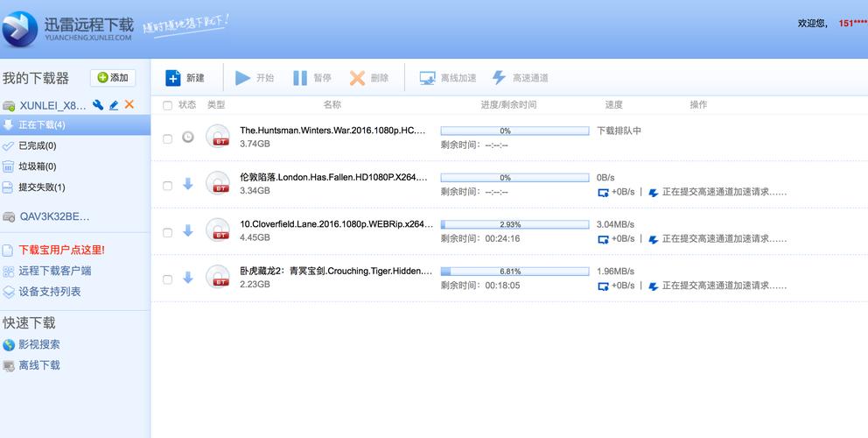Click 高速通道 high-speed channel button

click(x=521, y=78)
